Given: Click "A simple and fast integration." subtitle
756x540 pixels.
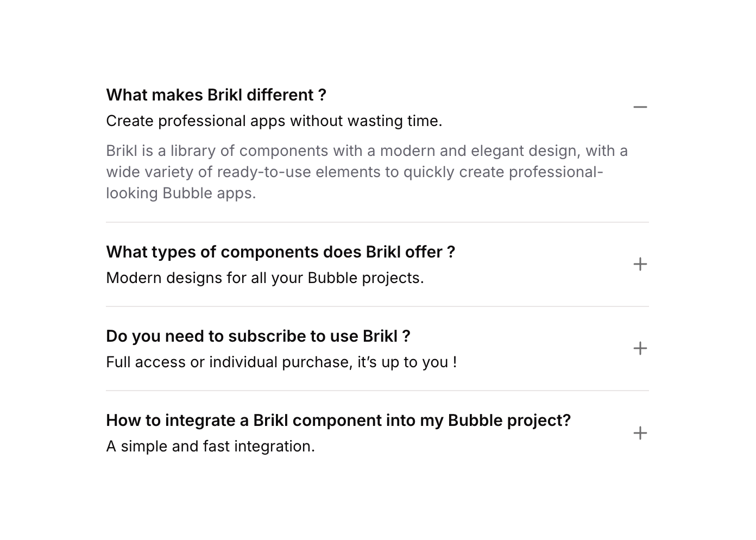Looking at the screenshot, I should tap(210, 446).
